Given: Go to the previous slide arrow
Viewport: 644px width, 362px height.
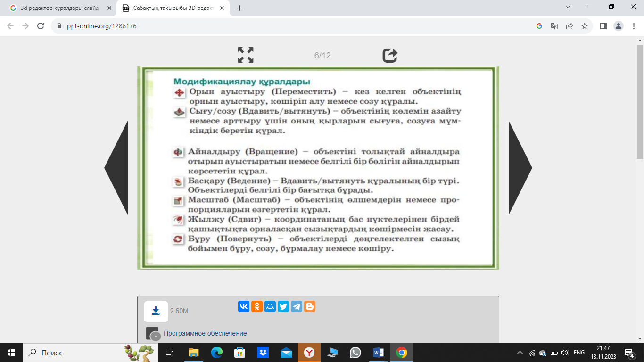Looking at the screenshot, I should point(116,168).
